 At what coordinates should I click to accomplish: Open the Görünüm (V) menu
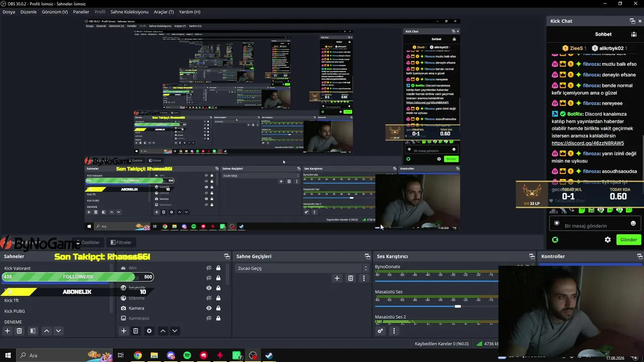coord(55,12)
